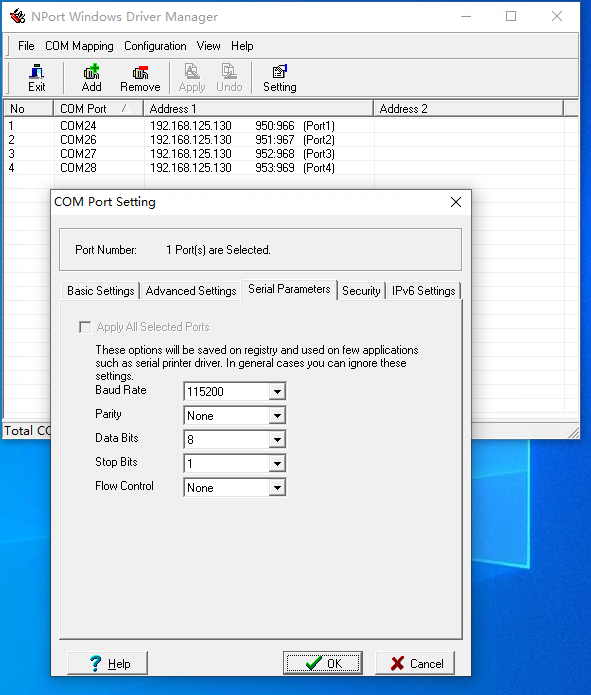Maximize the NPort Driver Manager window
591x695 pixels.
(x=511, y=16)
